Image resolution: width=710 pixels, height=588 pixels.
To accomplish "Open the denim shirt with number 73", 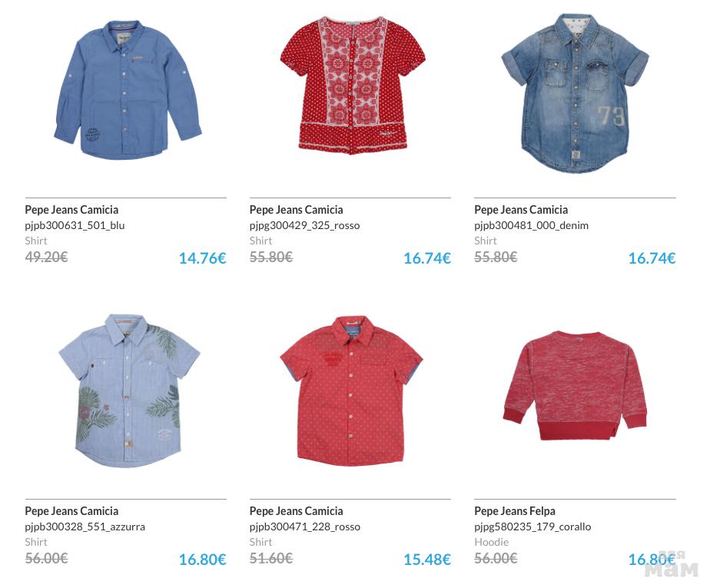I will coord(575,93).
